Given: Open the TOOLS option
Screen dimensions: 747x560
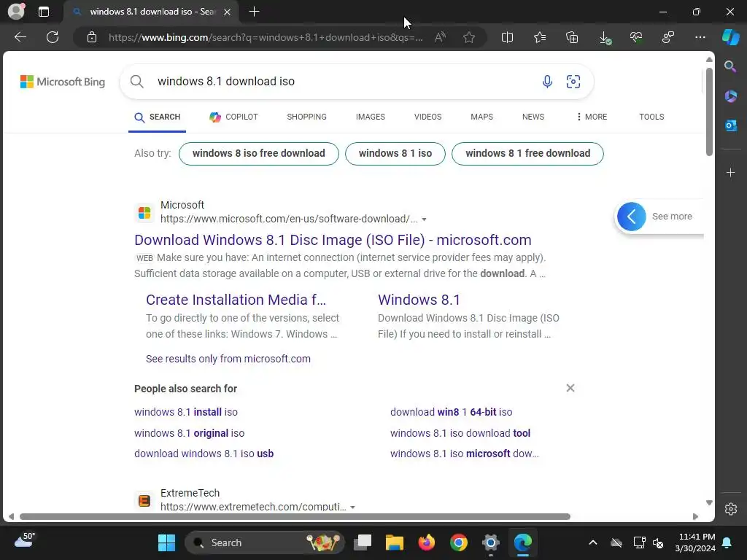Looking at the screenshot, I should (x=651, y=117).
